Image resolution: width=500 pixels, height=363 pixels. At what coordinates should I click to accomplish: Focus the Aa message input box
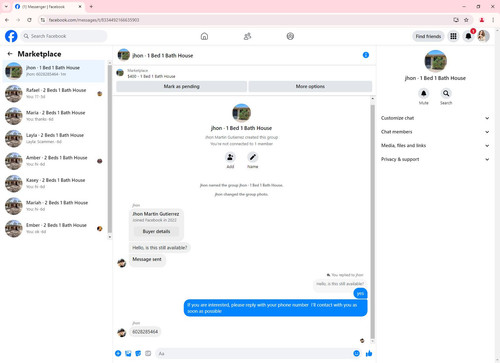[x=253, y=353]
